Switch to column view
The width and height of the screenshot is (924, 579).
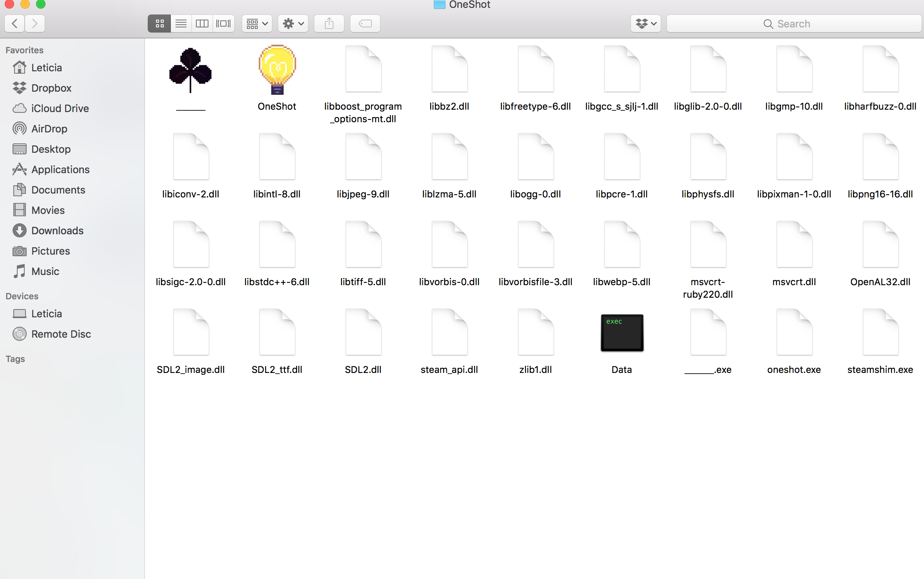coord(202,23)
